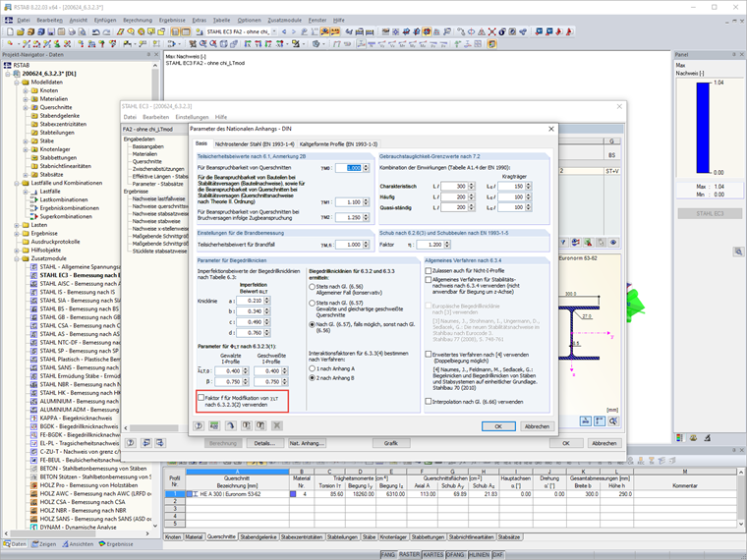Click the units/decimals icon in dialog footer
The width and height of the screenshot is (747, 560).
(215, 425)
